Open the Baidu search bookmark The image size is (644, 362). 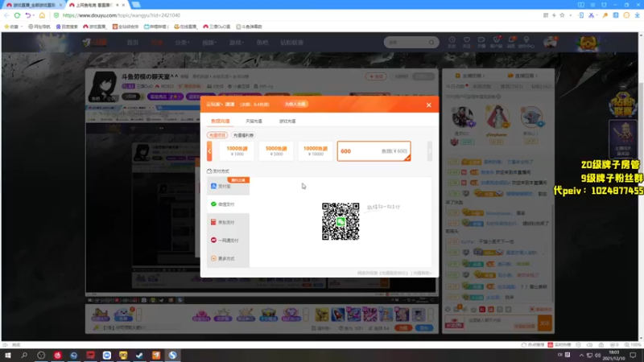[67, 27]
